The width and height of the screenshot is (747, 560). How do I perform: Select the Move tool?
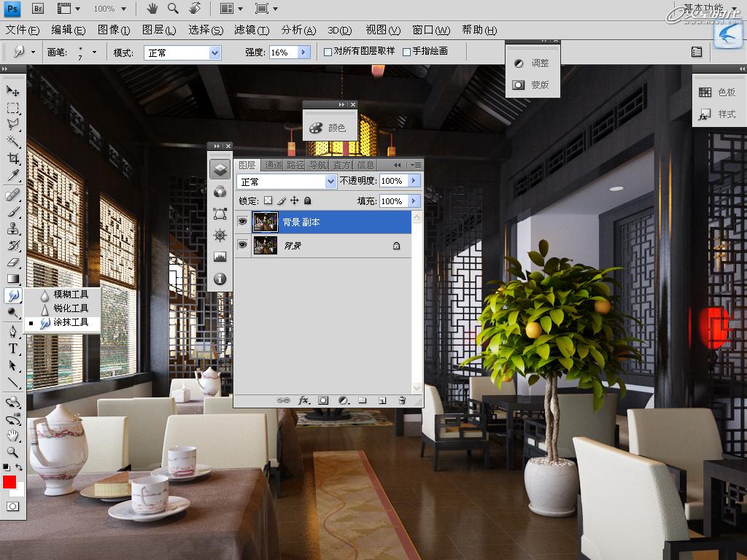[x=13, y=90]
